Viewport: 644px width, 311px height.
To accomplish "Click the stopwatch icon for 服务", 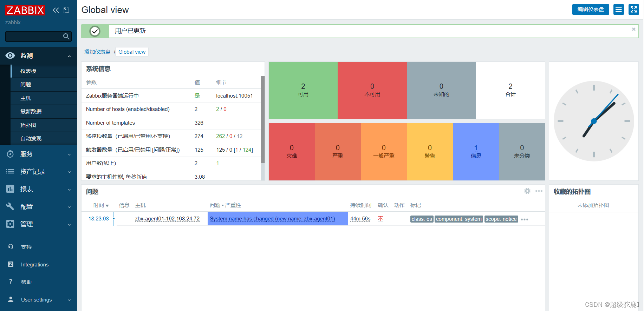I will (10, 154).
